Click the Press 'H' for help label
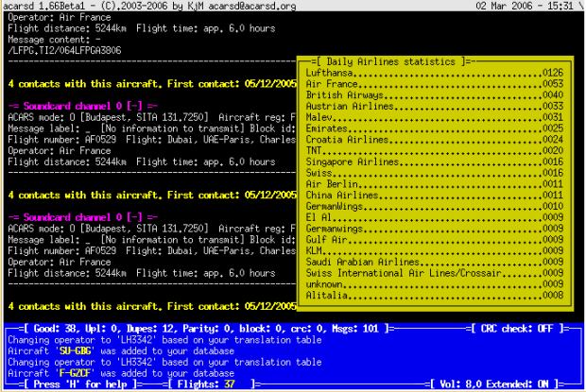This screenshot has height=392, width=586. pos(80,384)
